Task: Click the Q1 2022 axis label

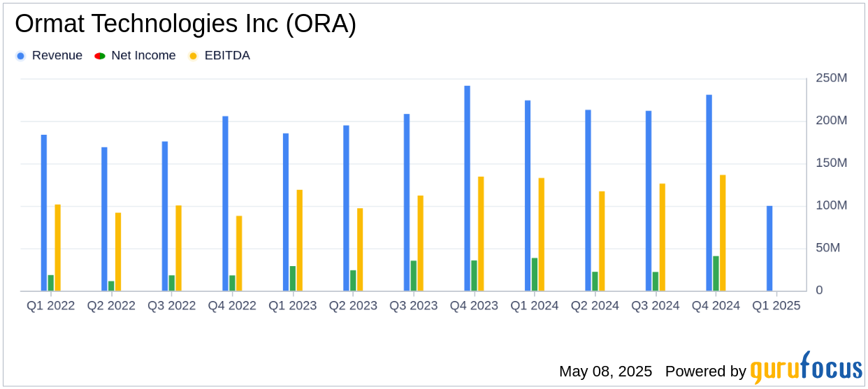Action: coord(51,306)
